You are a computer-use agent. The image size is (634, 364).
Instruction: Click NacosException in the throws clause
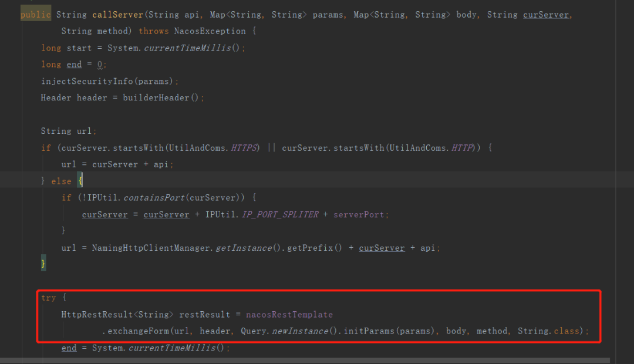pos(210,31)
